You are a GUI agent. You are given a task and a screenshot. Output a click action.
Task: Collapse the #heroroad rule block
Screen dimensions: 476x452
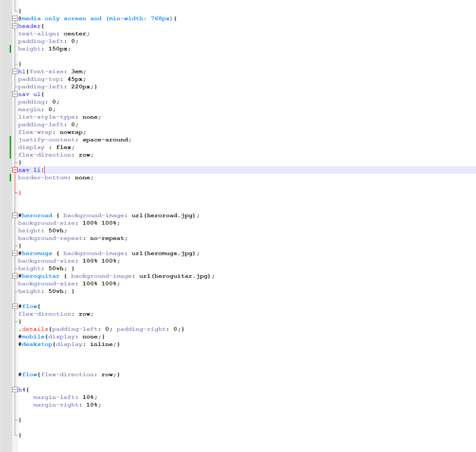click(x=14, y=215)
